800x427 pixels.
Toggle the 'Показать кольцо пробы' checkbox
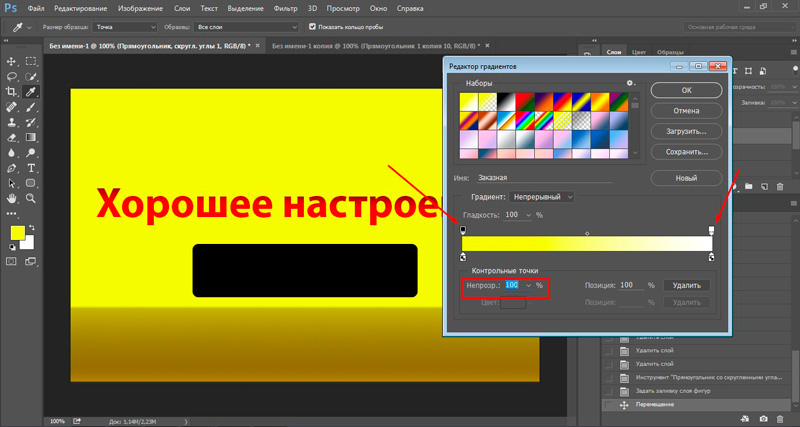click(312, 27)
